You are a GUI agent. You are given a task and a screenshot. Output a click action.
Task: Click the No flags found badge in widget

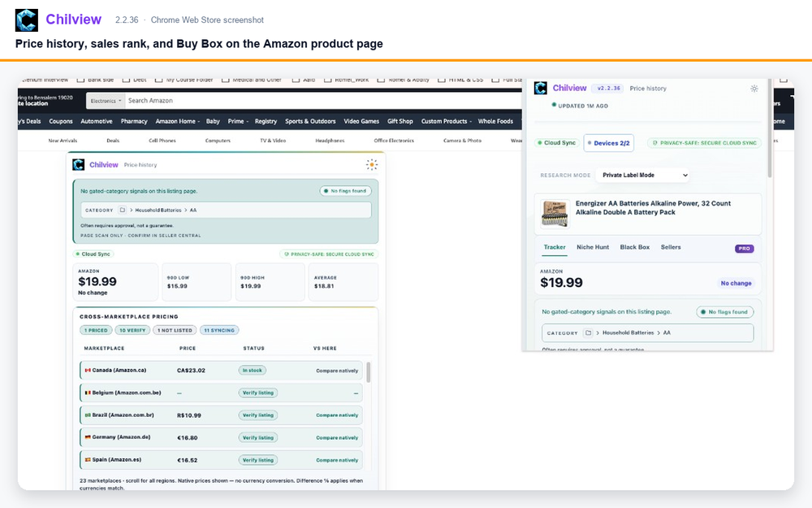coord(345,191)
